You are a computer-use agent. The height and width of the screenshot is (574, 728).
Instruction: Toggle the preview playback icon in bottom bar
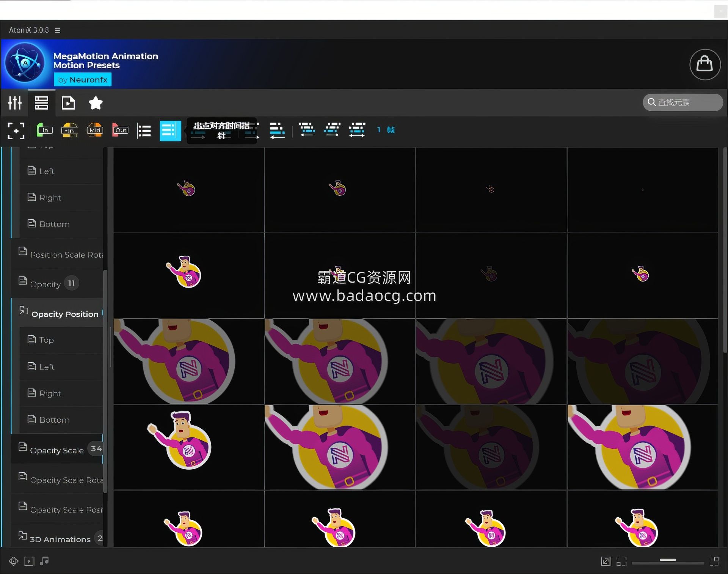(29, 561)
